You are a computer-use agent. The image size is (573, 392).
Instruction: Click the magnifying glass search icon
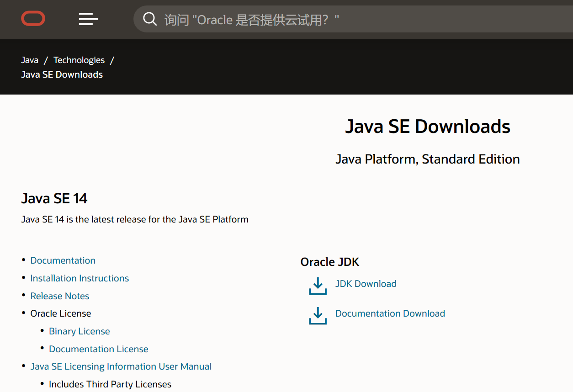[150, 19]
